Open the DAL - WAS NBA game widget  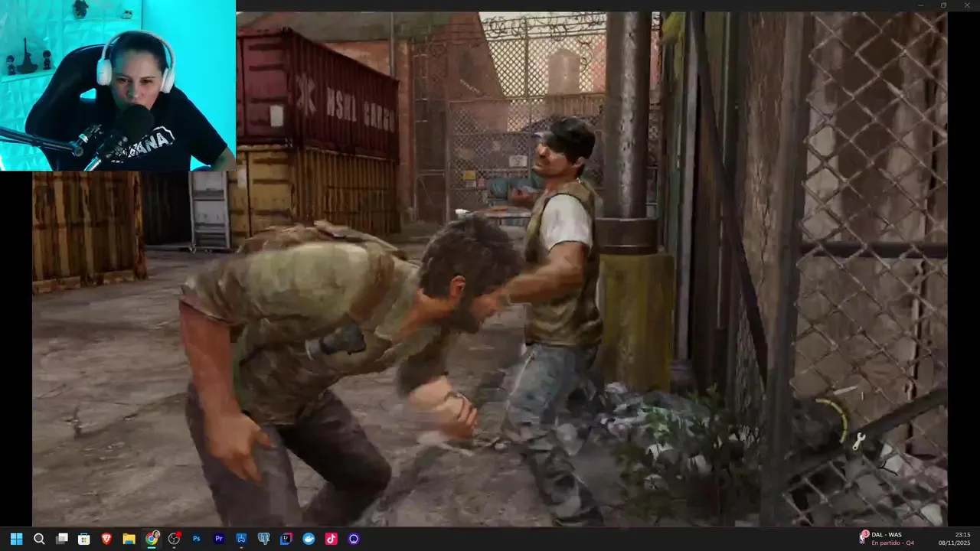pyautogui.click(x=887, y=538)
